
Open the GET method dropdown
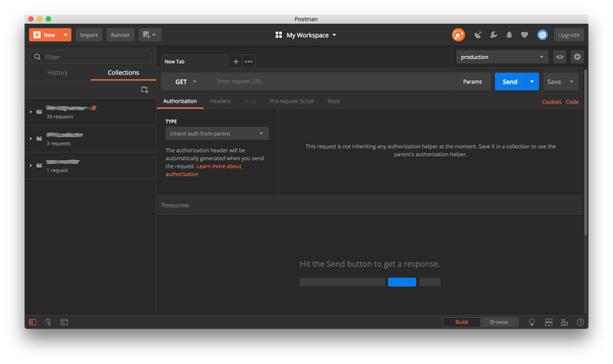(x=185, y=81)
